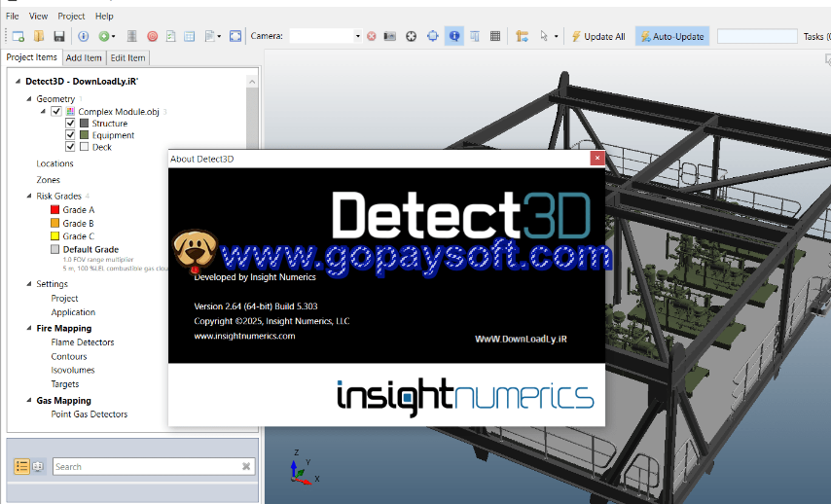Open the File menu
This screenshot has height=504, width=831.
click(13, 16)
